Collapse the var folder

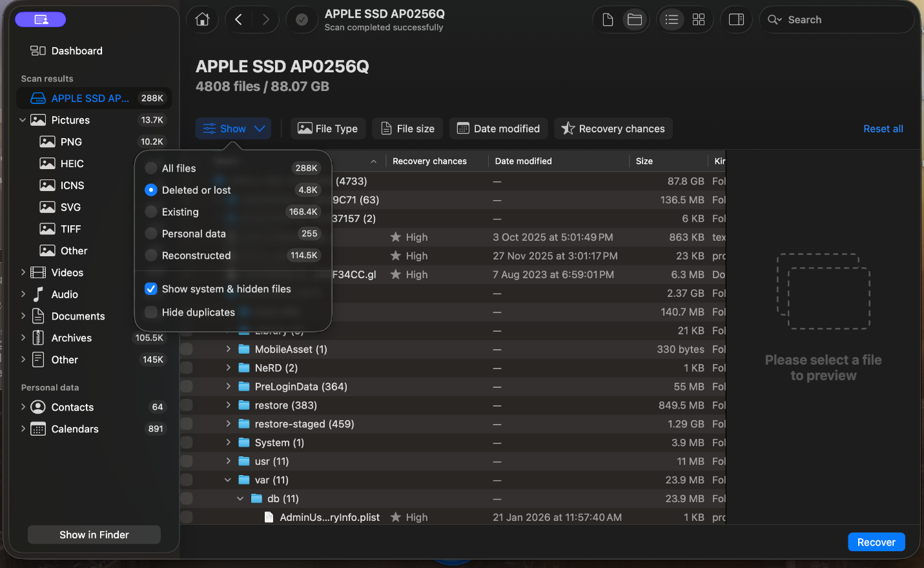(x=227, y=480)
